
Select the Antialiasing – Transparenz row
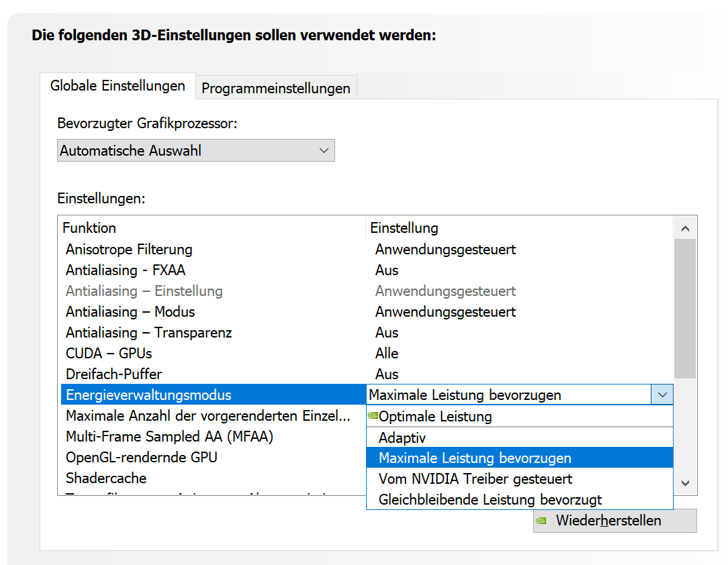coord(367,333)
